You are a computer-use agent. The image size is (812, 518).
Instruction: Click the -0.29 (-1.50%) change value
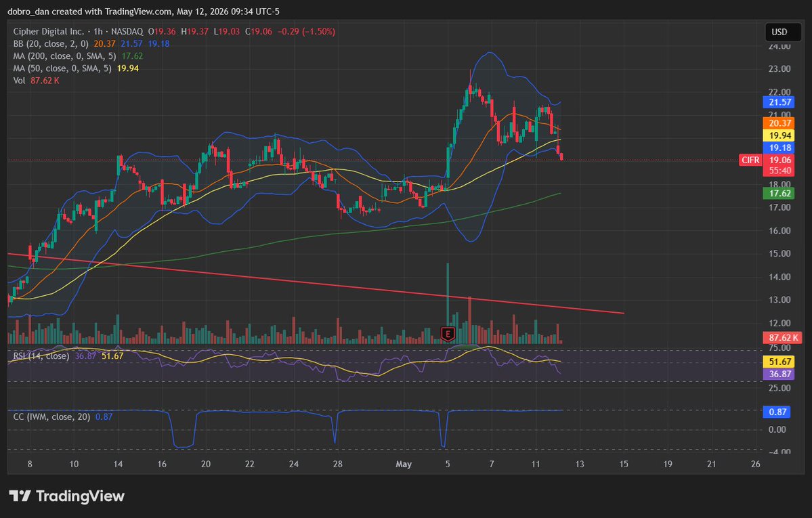[x=306, y=32]
